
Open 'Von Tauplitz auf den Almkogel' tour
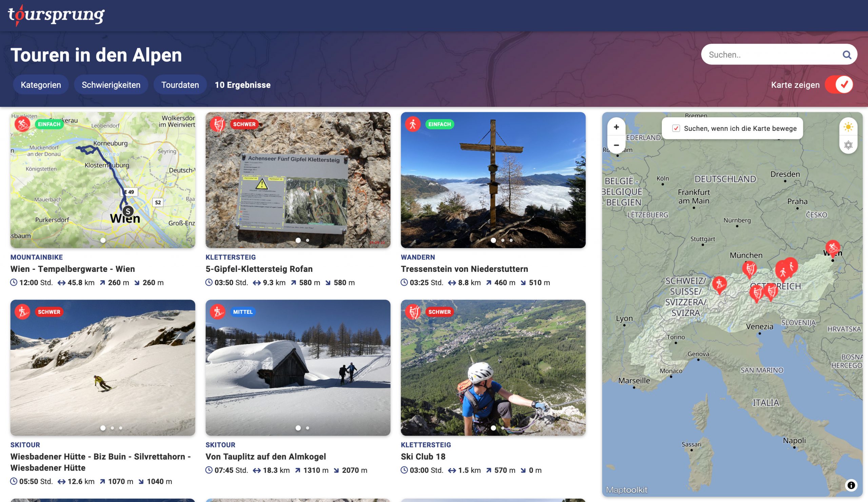265,457
